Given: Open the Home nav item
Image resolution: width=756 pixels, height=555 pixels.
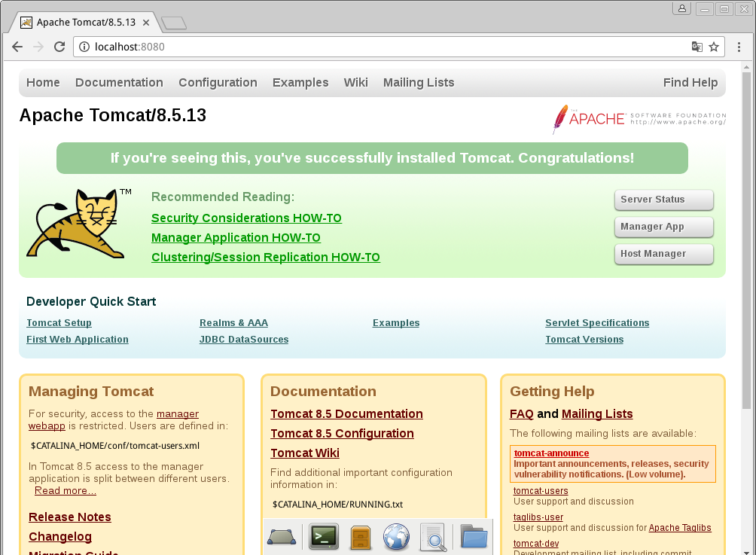Looking at the screenshot, I should pyautogui.click(x=43, y=82).
